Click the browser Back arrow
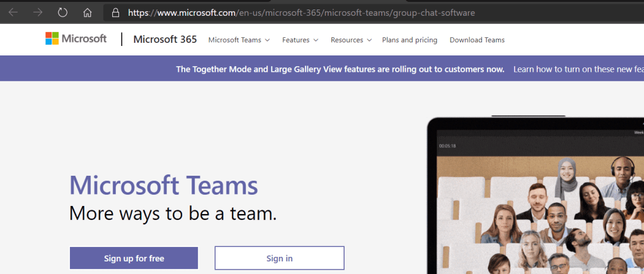The width and height of the screenshot is (644, 274). [x=13, y=13]
